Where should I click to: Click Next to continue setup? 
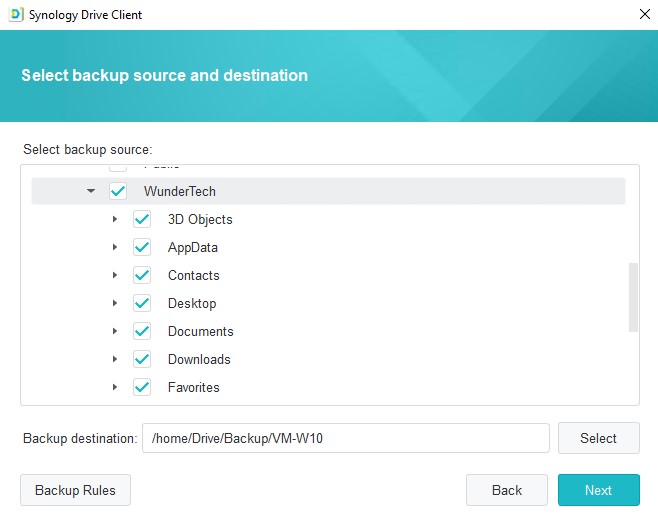pos(598,490)
